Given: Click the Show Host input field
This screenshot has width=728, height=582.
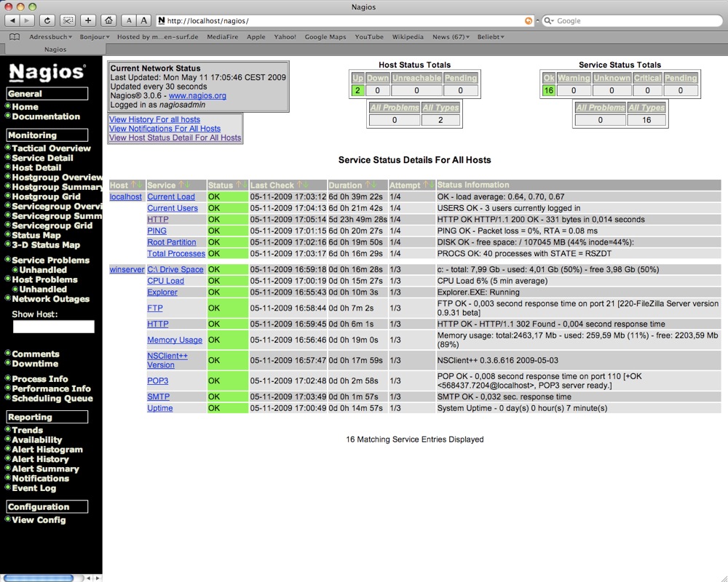Looking at the screenshot, I should [53, 327].
